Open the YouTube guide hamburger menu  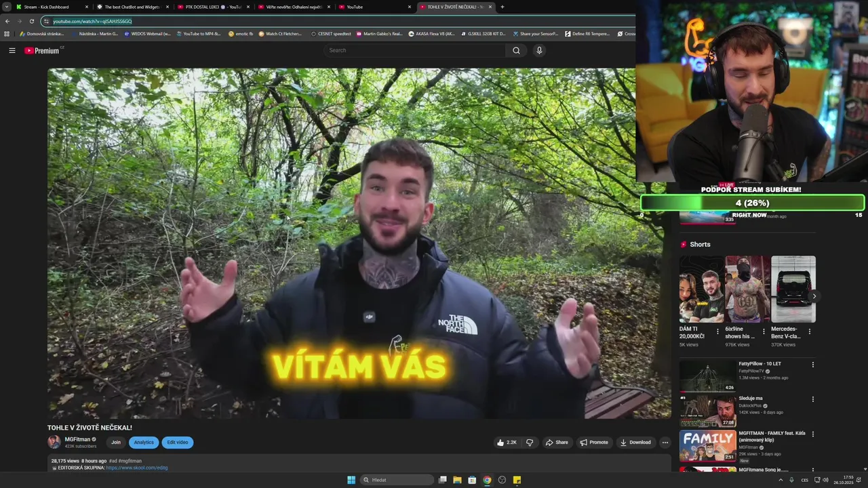point(12,50)
